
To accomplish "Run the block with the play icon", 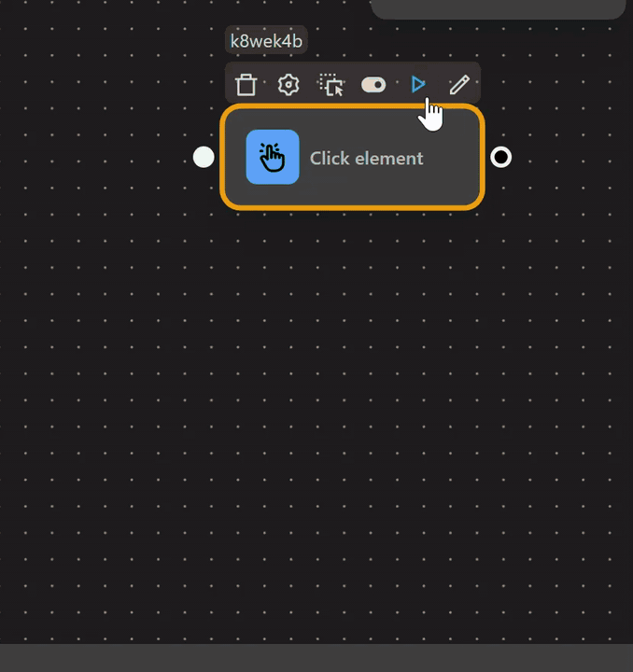I will coord(417,85).
